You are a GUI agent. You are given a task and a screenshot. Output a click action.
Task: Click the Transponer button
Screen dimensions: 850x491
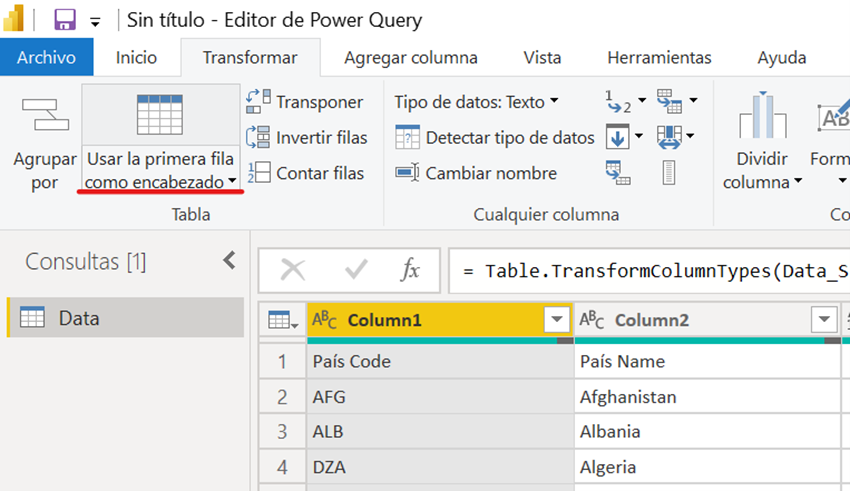point(305,102)
